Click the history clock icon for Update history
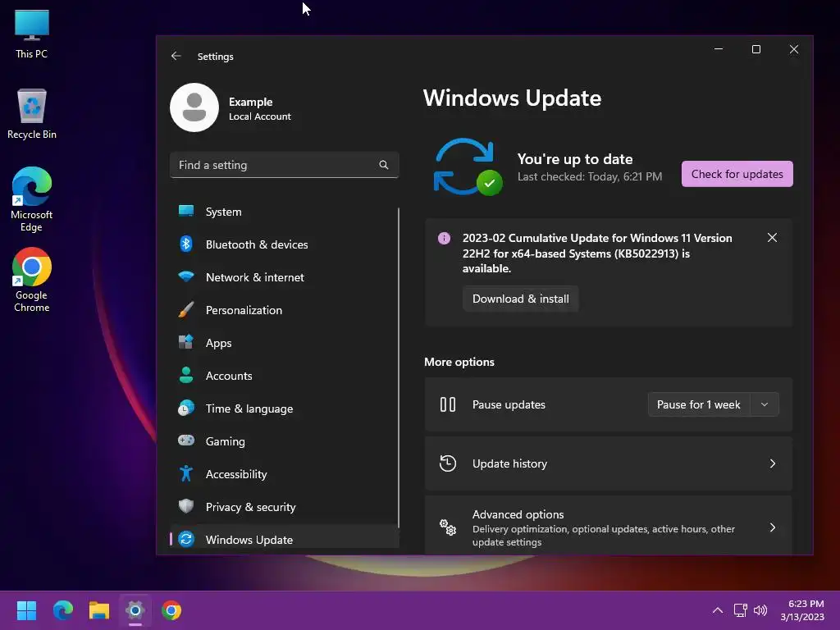Screen dimensions: 840x630 point(448,463)
